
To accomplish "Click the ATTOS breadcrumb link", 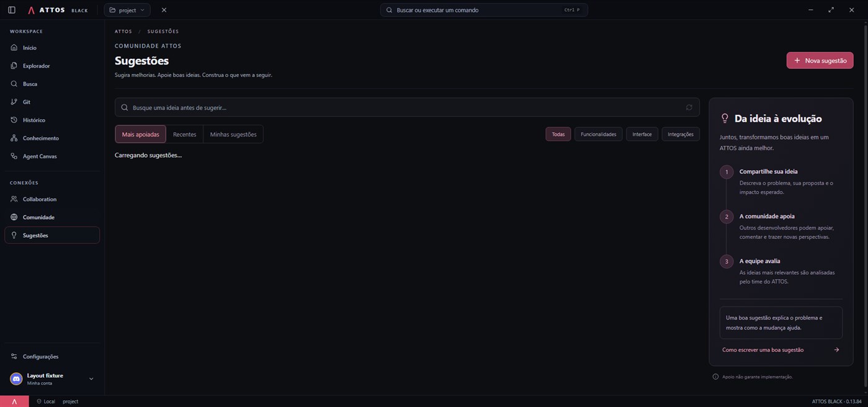I will [x=123, y=31].
